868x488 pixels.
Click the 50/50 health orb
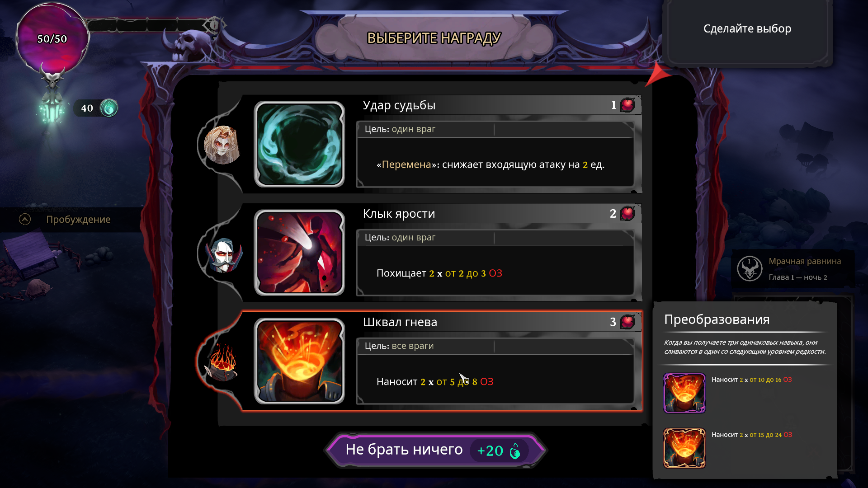pos(52,38)
